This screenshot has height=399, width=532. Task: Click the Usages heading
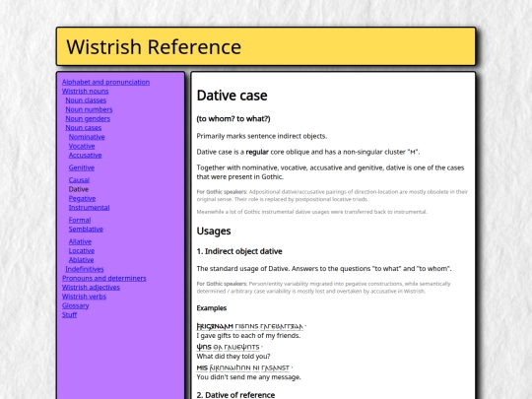coord(214,232)
